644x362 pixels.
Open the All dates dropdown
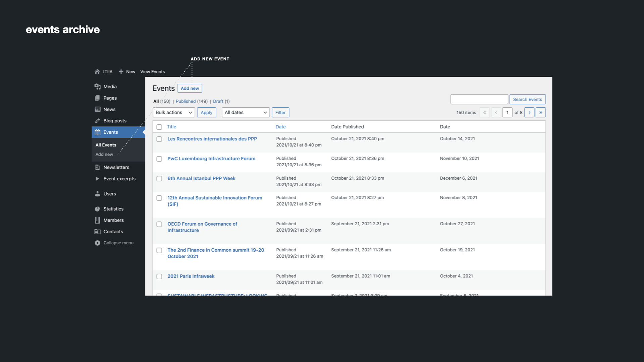pyautogui.click(x=246, y=113)
